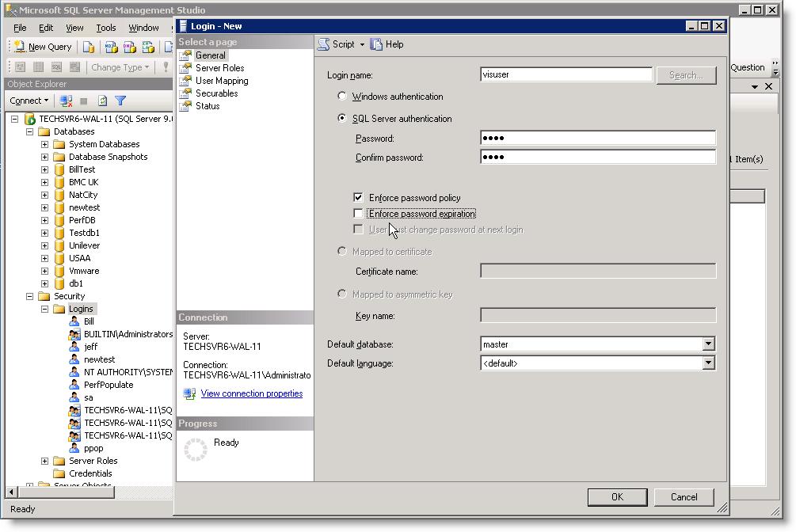796x532 pixels.
Task: Select the Mapped to certificate option
Action: [342, 251]
